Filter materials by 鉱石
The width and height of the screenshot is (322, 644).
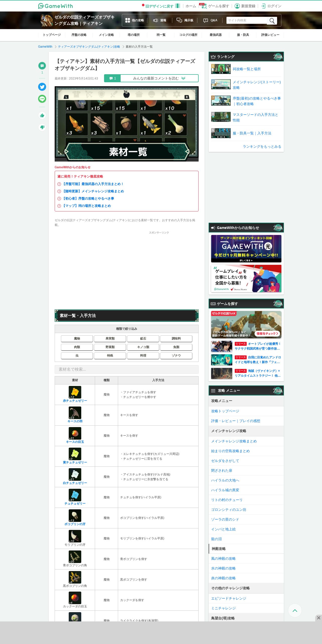(143, 339)
